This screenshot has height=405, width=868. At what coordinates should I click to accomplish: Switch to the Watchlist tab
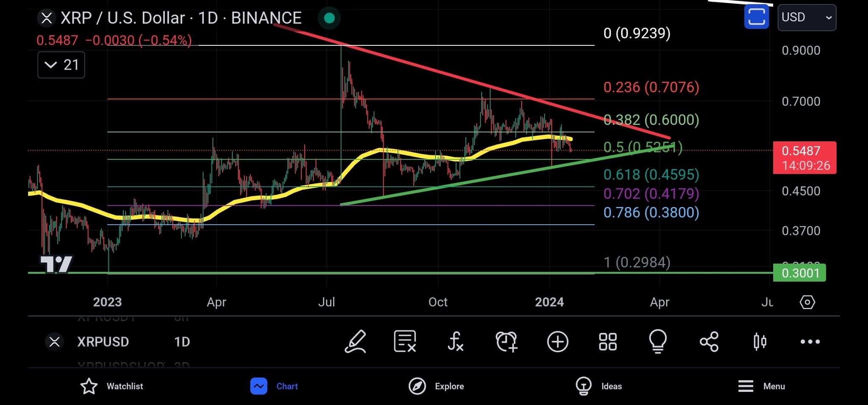112,386
